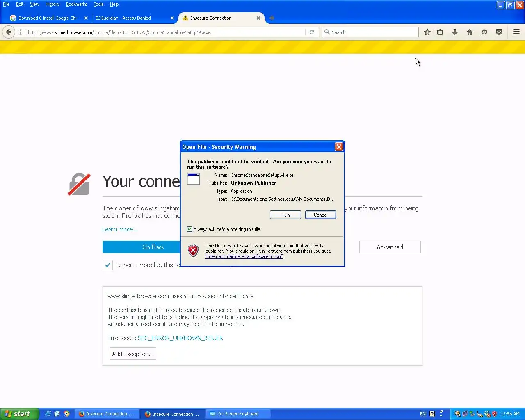Click the ChromeStandaloneSetup64.exe file name text
Viewport: 525px width, 420px height.
pyautogui.click(x=262, y=175)
